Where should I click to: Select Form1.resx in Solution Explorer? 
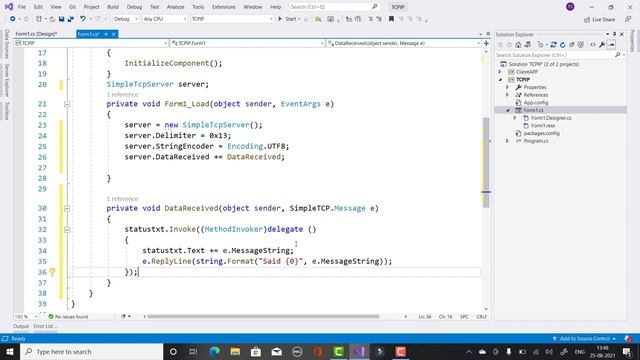[542, 126]
